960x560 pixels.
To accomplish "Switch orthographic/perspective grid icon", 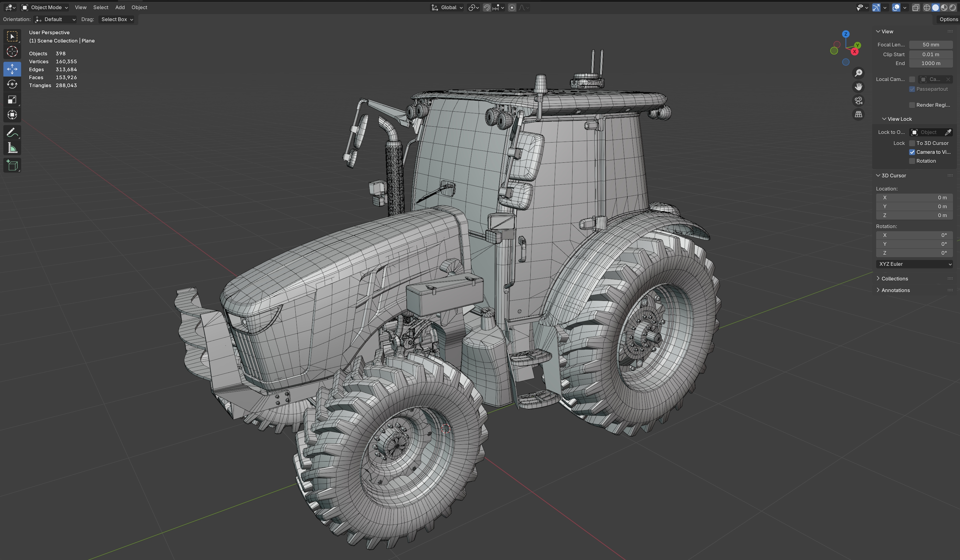I will pos(858,114).
